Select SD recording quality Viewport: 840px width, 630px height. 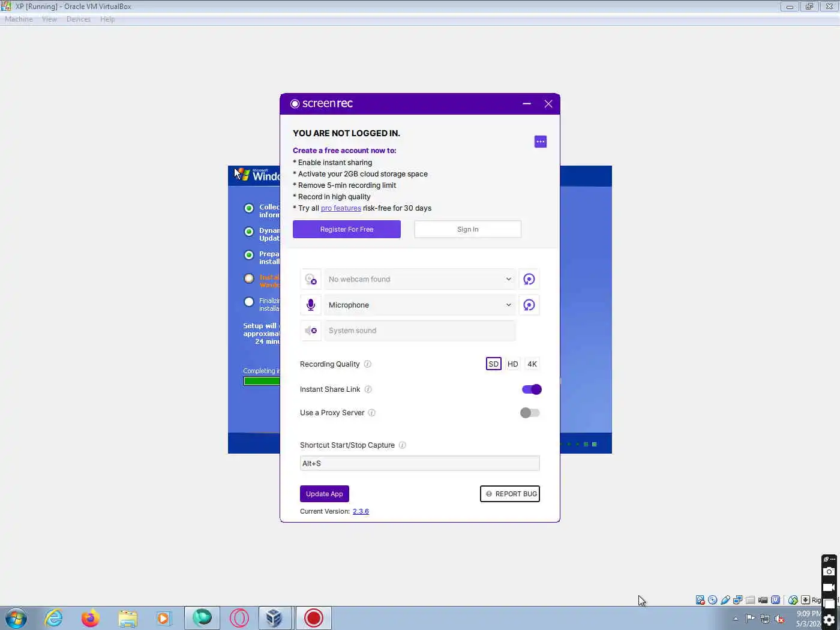(494, 364)
